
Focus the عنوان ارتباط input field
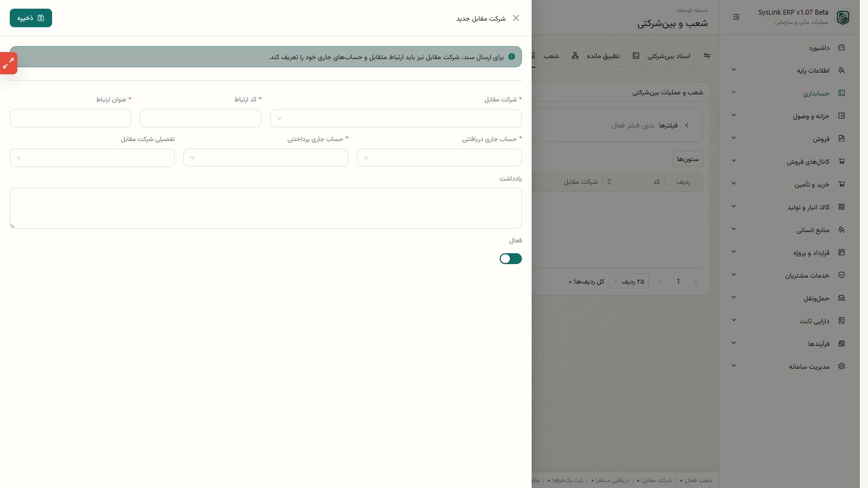coord(71,118)
